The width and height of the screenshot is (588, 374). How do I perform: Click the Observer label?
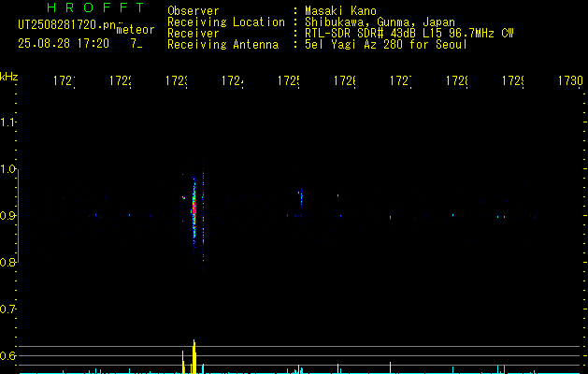(194, 11)
